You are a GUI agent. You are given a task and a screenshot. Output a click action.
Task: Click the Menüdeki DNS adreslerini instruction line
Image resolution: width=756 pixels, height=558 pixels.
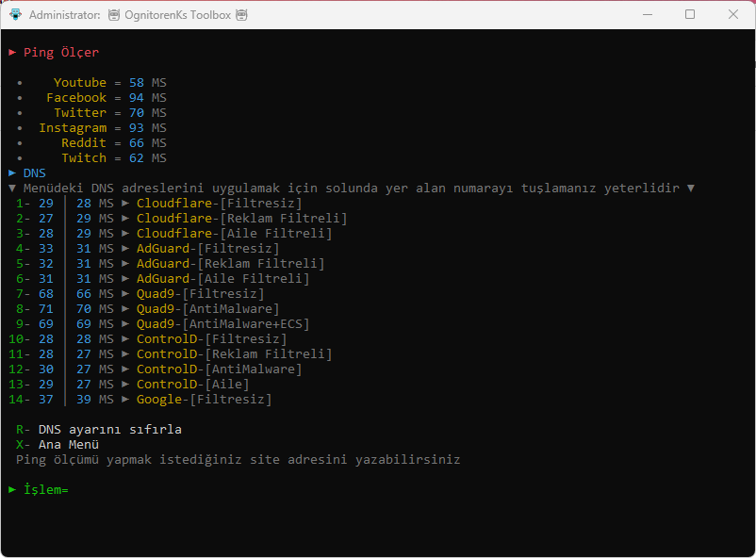coord(352,189)
